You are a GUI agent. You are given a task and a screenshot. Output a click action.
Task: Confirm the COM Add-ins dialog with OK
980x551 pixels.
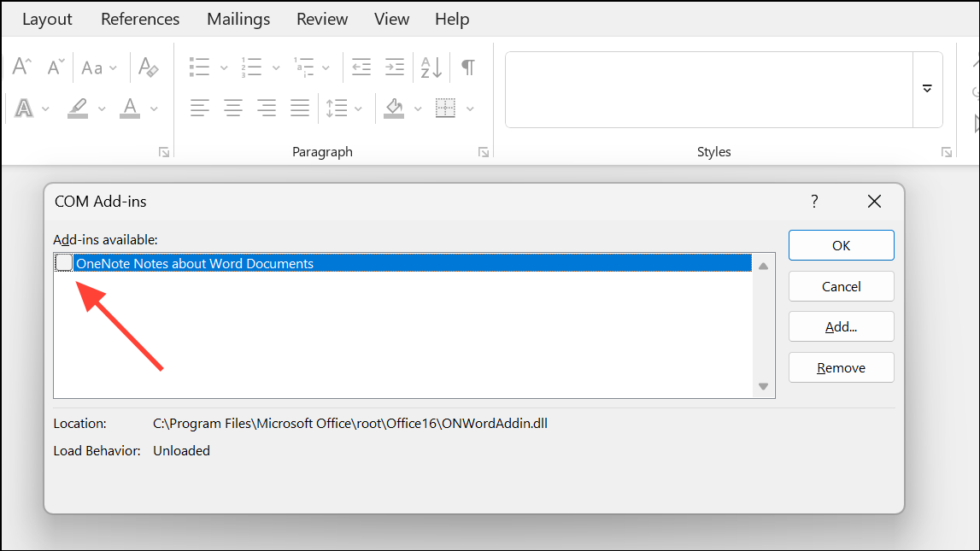coord(841,244)
